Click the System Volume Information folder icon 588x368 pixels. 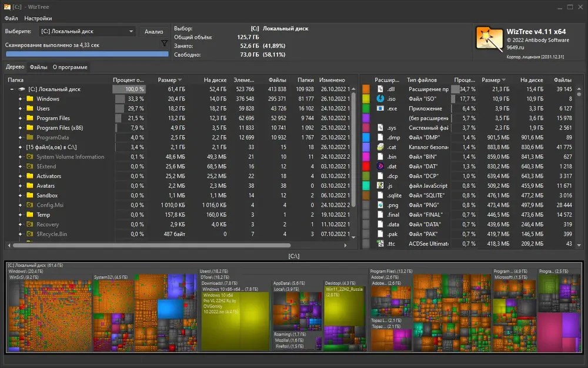coord(30,157)
